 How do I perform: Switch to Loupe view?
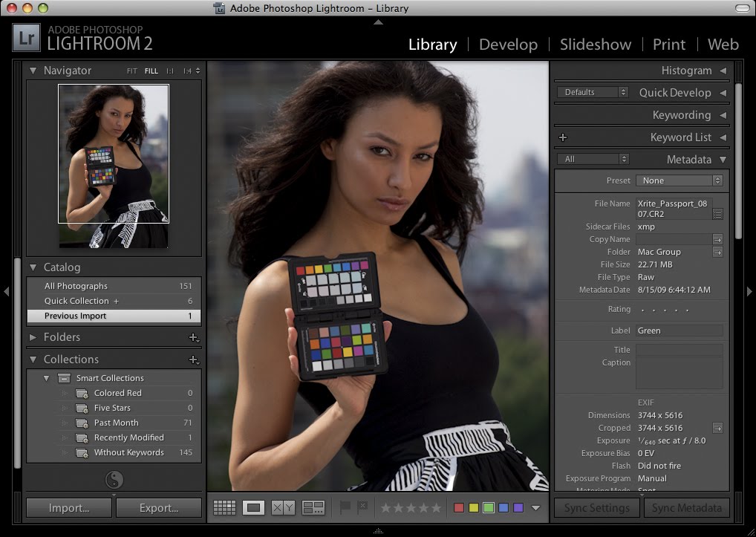253,507
